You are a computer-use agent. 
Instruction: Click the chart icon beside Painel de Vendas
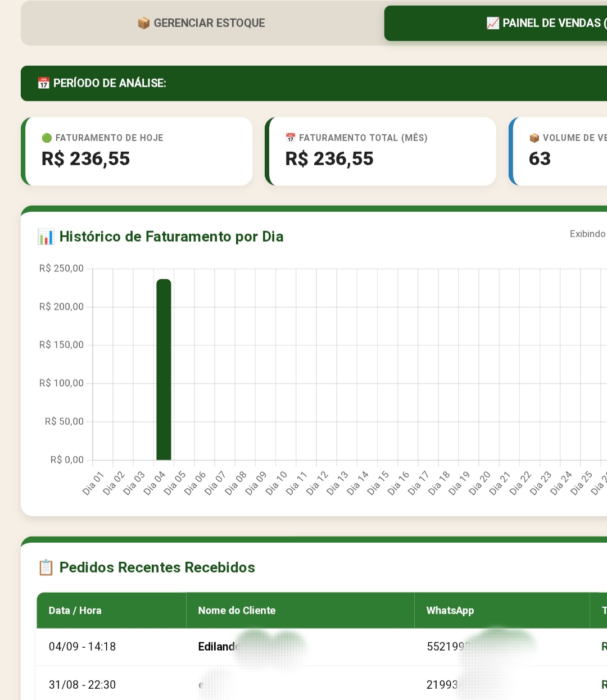(493, 23)
